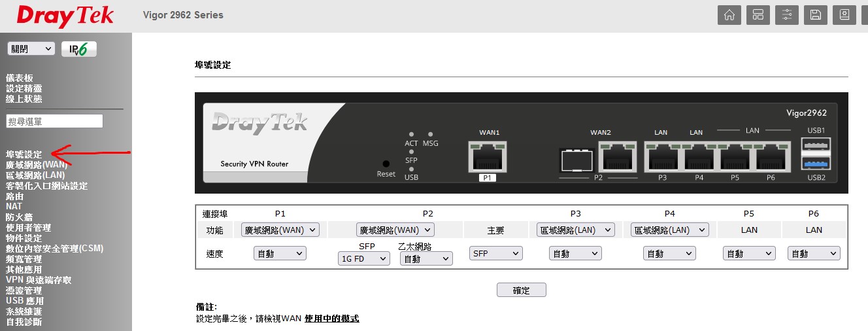The width and height of the screenshot is (868, 331).
Task: Click the blue USB2 port on router image
Action: [x=815, y=164]
